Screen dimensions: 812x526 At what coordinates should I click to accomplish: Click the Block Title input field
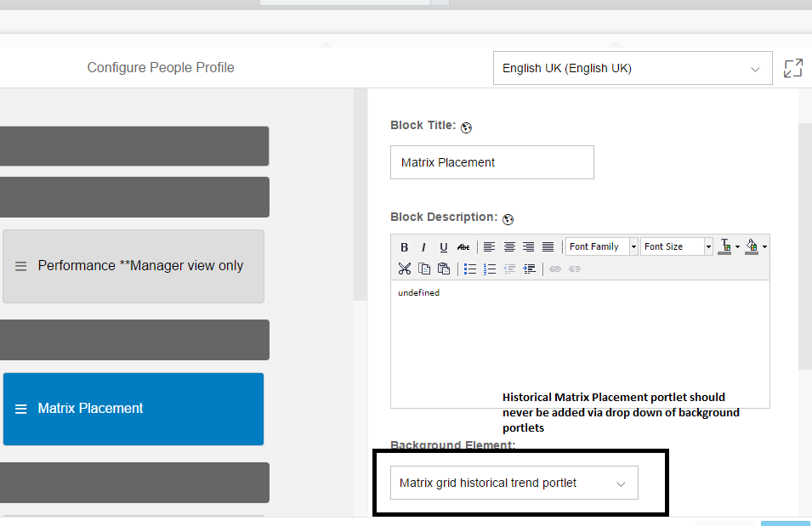pos(492,162)
